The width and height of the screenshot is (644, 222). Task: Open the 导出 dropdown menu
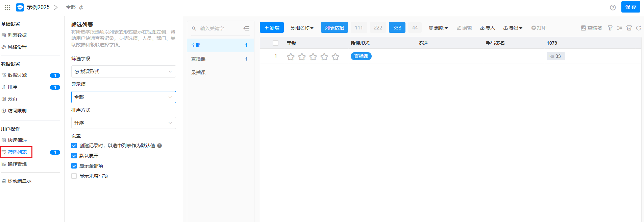[x=513, y=28]
